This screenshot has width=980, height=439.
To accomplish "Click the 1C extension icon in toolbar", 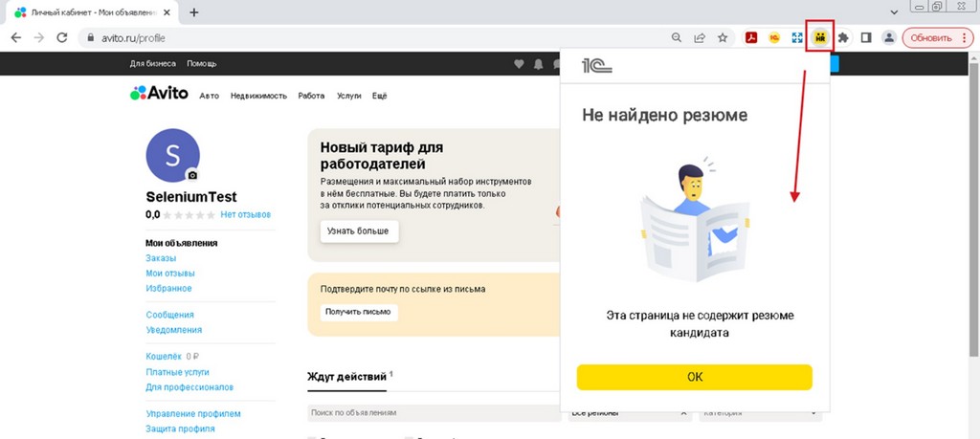I will [774, 37].
